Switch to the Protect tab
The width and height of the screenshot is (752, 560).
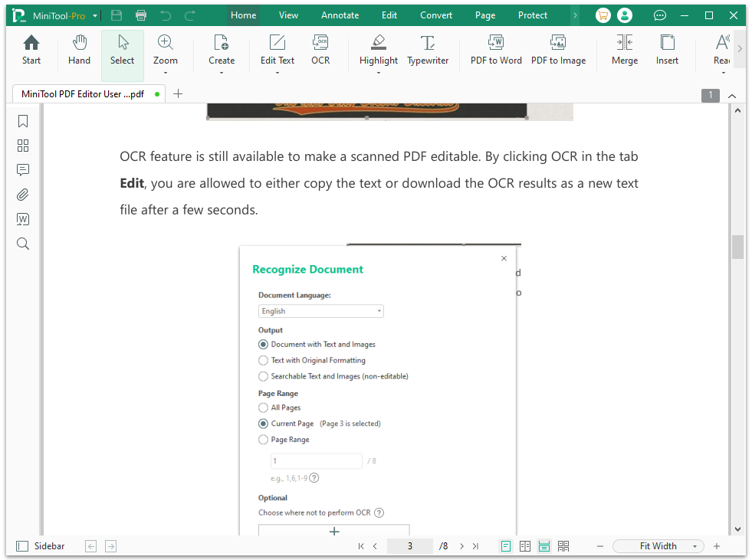[532, 15]
